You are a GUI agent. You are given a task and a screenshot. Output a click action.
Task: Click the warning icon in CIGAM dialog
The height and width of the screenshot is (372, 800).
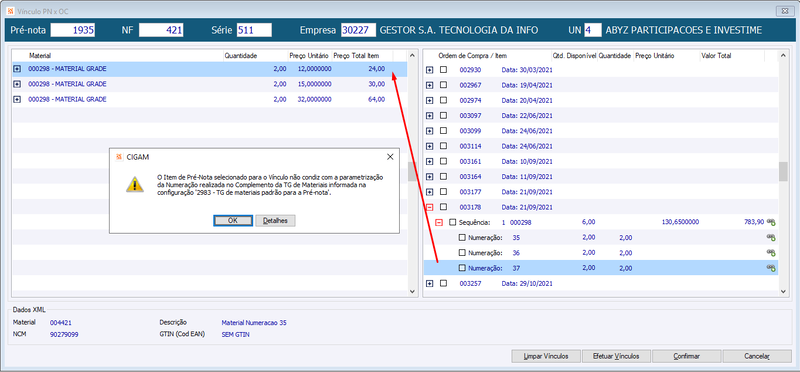(x=135, y=184)
